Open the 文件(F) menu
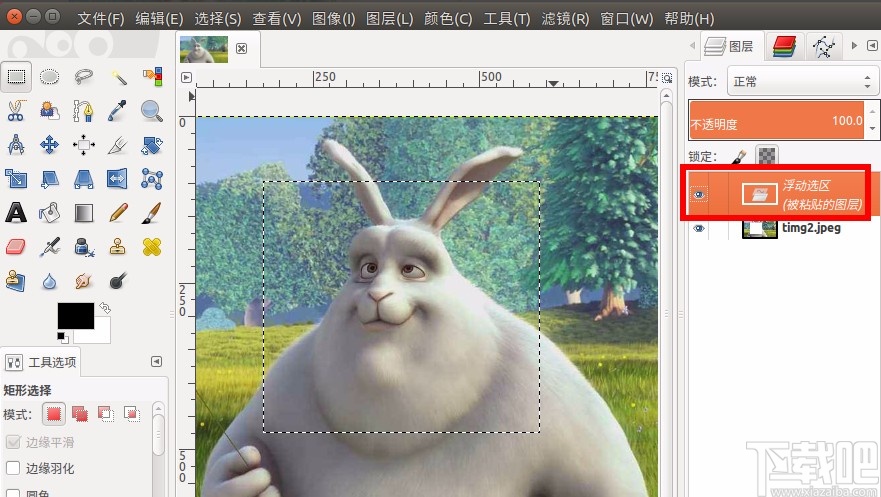 point(101,19)
